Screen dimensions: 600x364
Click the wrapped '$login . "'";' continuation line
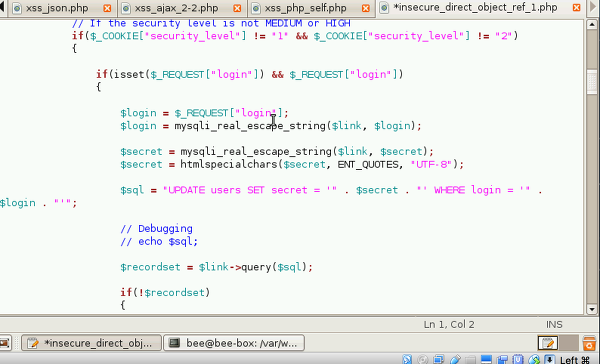[x=38, y=203]
